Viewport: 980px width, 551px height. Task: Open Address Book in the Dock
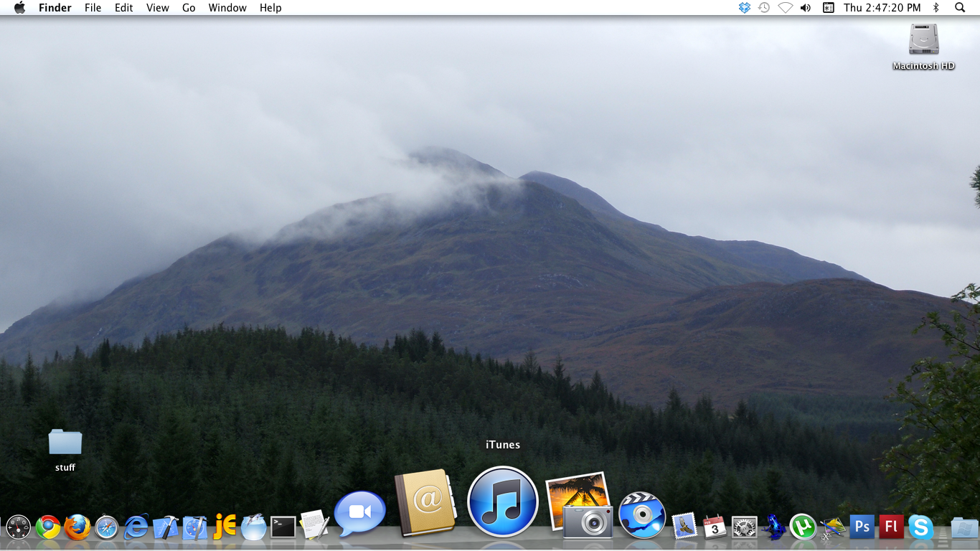click(x=426, y=502)
